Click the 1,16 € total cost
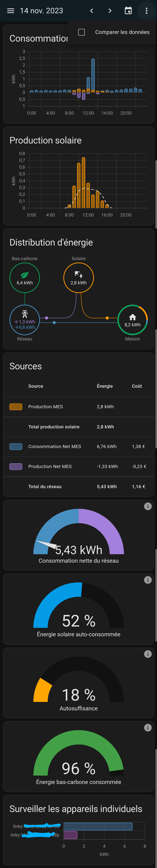Screen dimensions: 157x868 [x=139, y=487]
